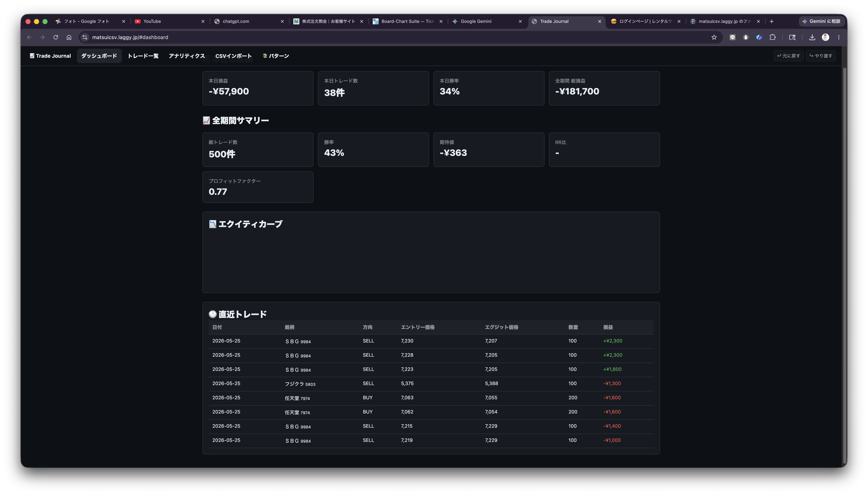This screenshot has height=495, width=868.
Task: Close the Google Gemini tab
Action: coord(520,21)
